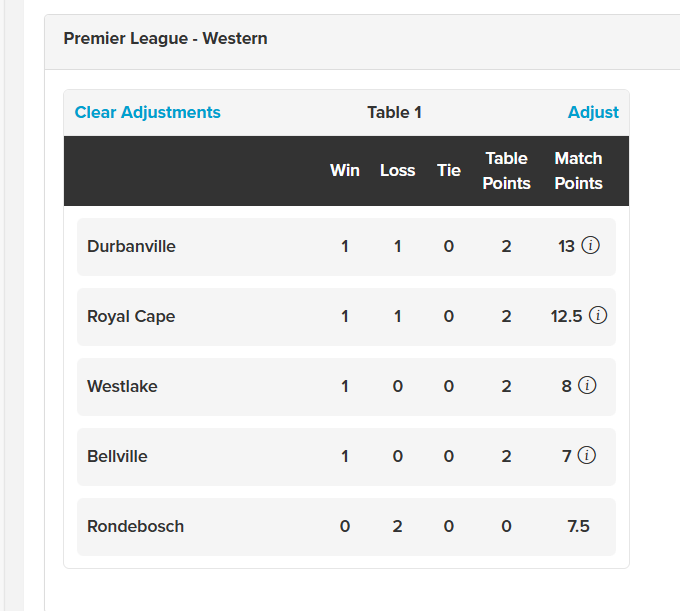Click the Clear Adjustments link
The width and height of the screenshot is (680, 611).
coord(147,112)
